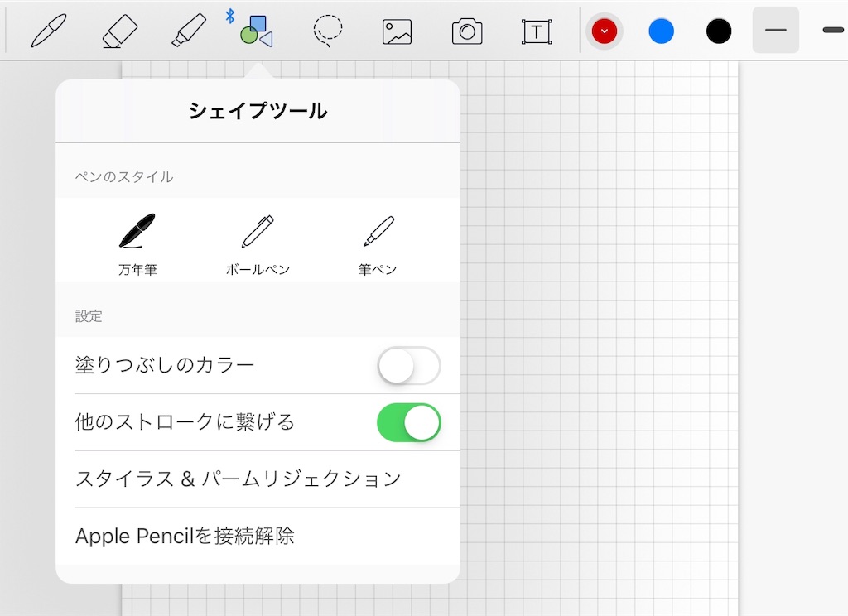The image size is (848, 616).
Task: Select the Highlighter tool
Action: coord(189,31)
